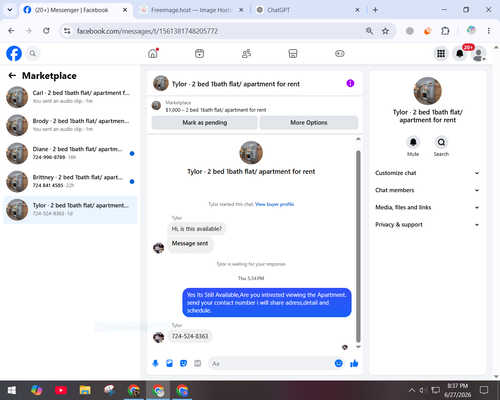Mute this conversation with bell icon
The height and width of the screenshot is (400, 500).
413,142
